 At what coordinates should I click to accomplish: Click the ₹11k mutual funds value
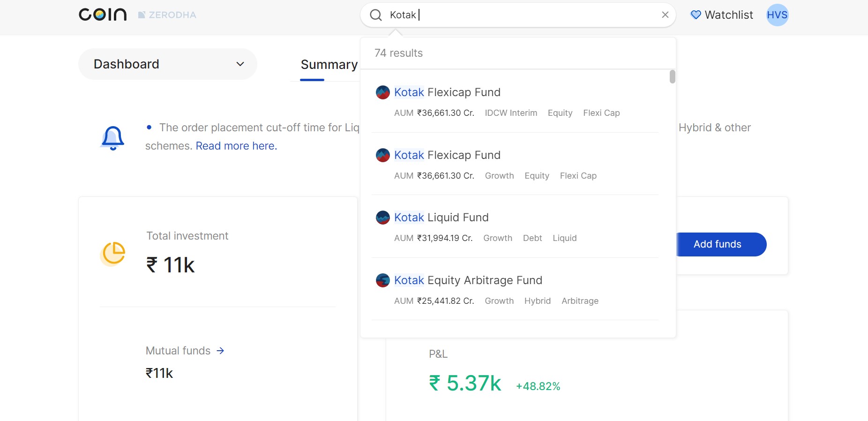pyautogui.click(x=159, y=373)
